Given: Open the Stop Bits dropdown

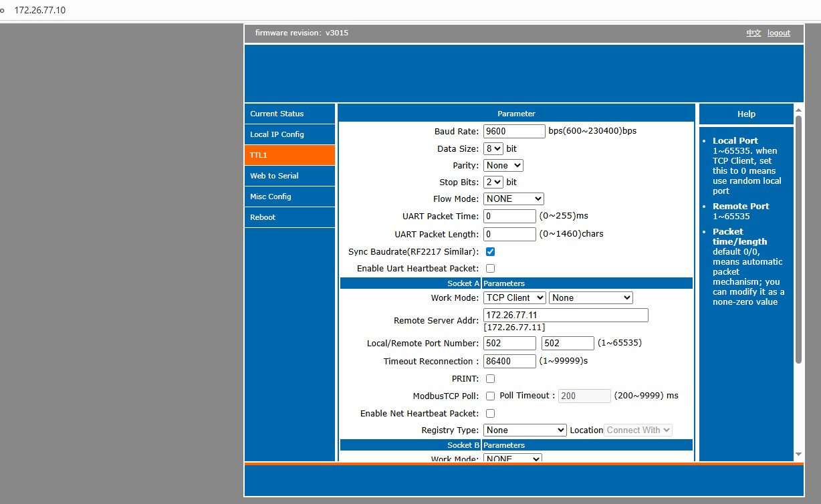Looking at the screenshot, I should [493, 182].
